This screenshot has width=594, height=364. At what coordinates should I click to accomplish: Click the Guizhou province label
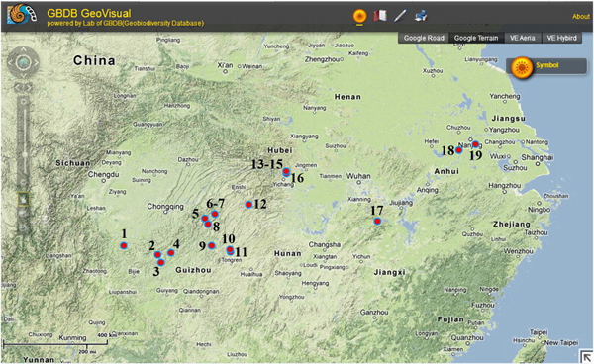(193, 270)
